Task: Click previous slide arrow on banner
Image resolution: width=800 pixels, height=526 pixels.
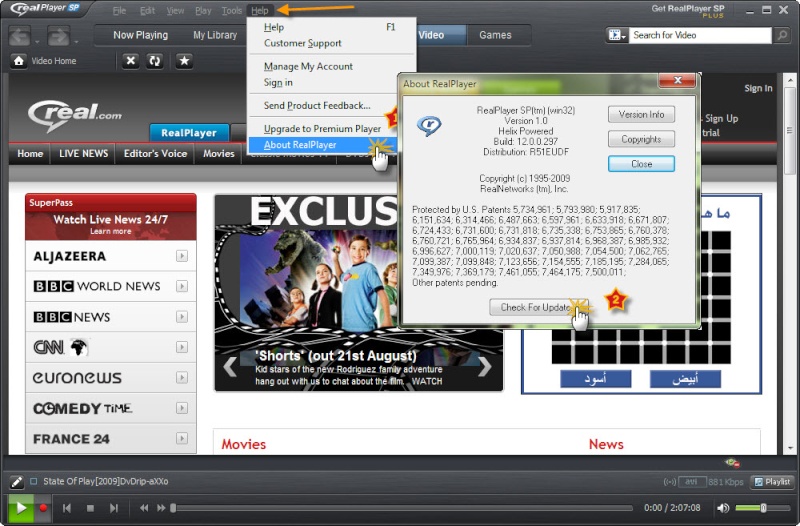Action: pos(230,366)
